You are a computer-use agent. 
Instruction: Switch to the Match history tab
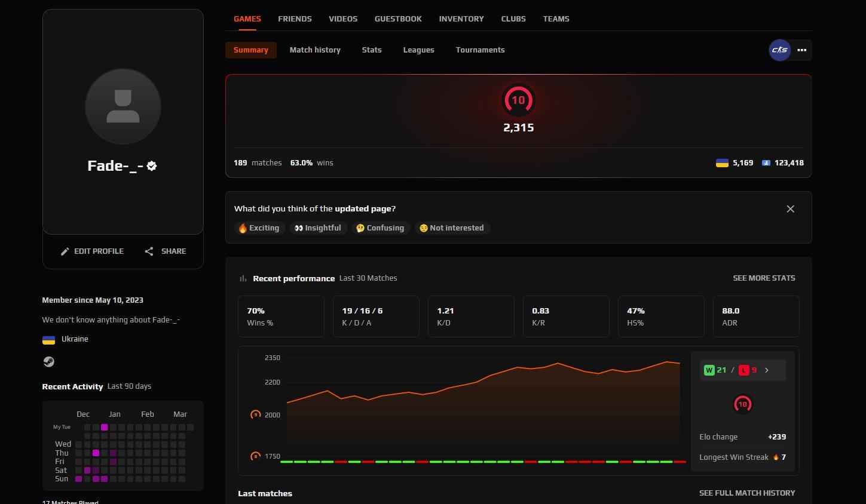coord(315,50)
